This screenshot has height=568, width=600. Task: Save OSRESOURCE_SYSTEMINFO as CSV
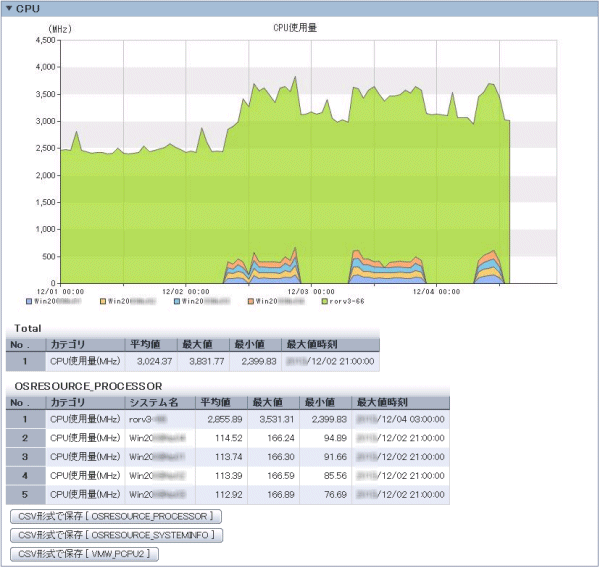click(115, 535)
